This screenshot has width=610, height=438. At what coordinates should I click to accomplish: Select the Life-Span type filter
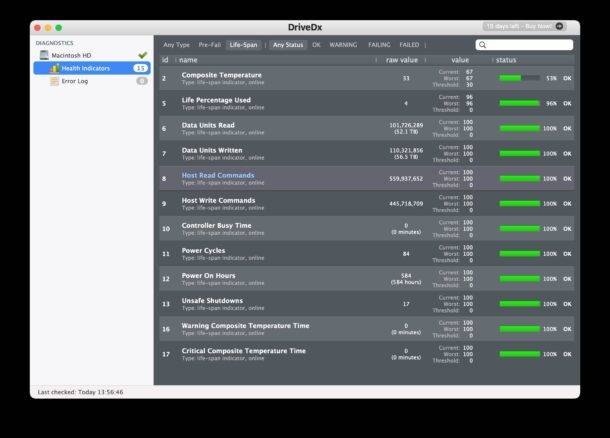[243, 45]
